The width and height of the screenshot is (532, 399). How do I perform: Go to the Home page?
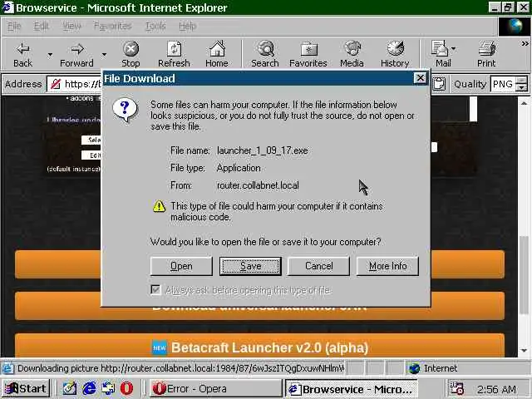pos(217,54)
